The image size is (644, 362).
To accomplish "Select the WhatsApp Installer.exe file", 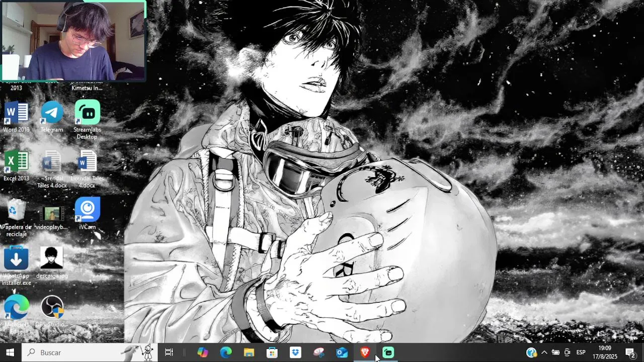I will [16, 266].
